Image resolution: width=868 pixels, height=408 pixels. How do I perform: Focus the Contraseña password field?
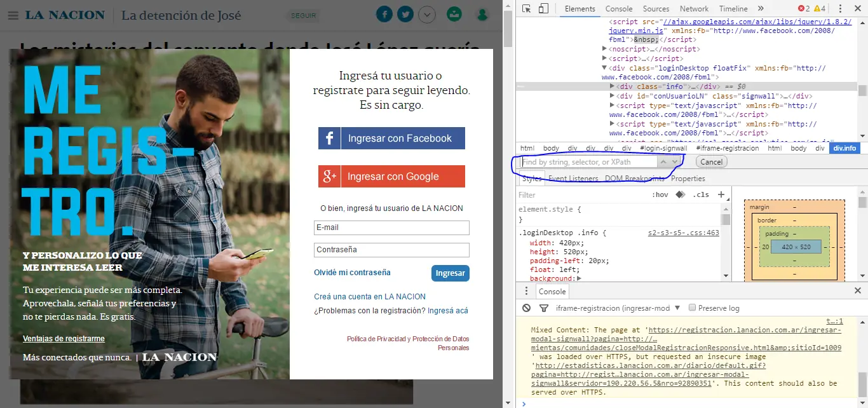click(x=391, y=250)
